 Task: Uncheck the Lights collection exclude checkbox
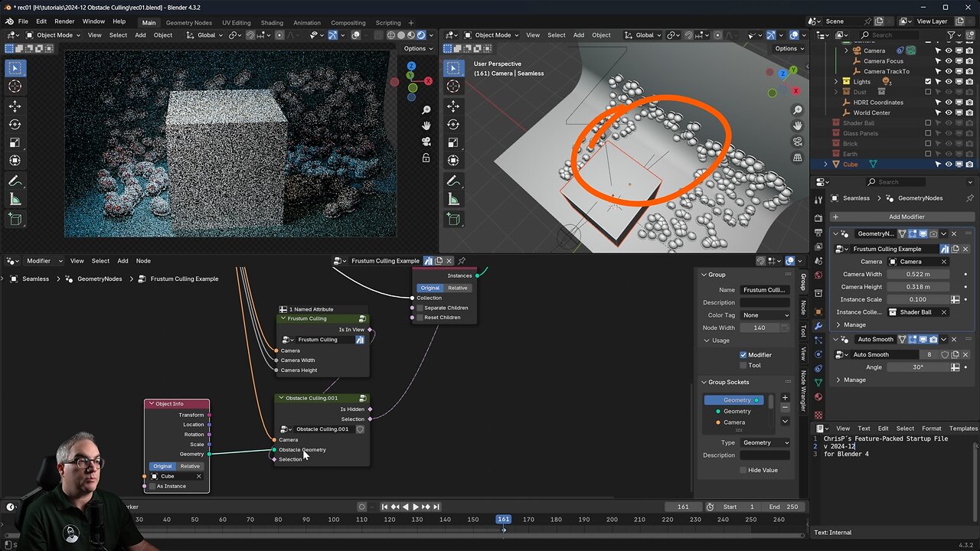(928, 82)
